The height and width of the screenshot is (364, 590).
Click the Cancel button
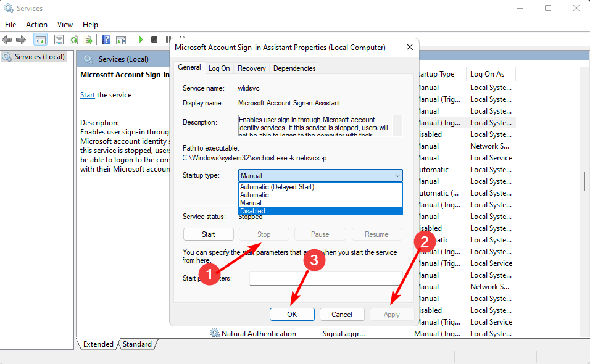pos(342,314)
